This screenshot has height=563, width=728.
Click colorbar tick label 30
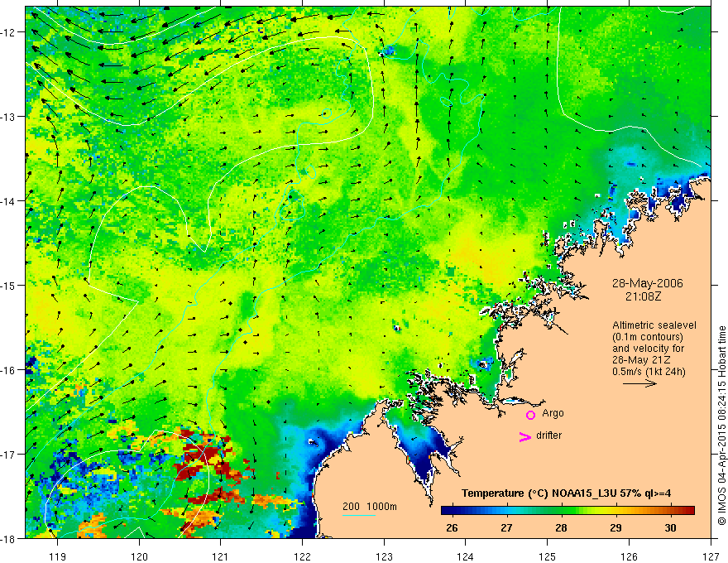[670, 527]
